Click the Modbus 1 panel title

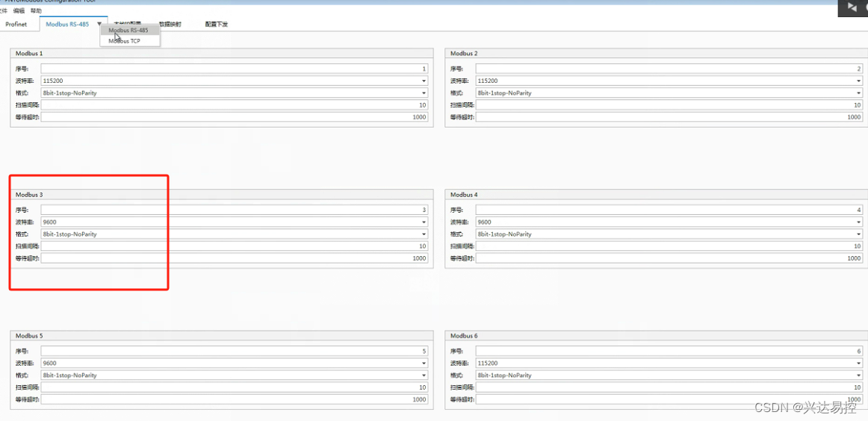pyautogui.click(x=29, y=54)
